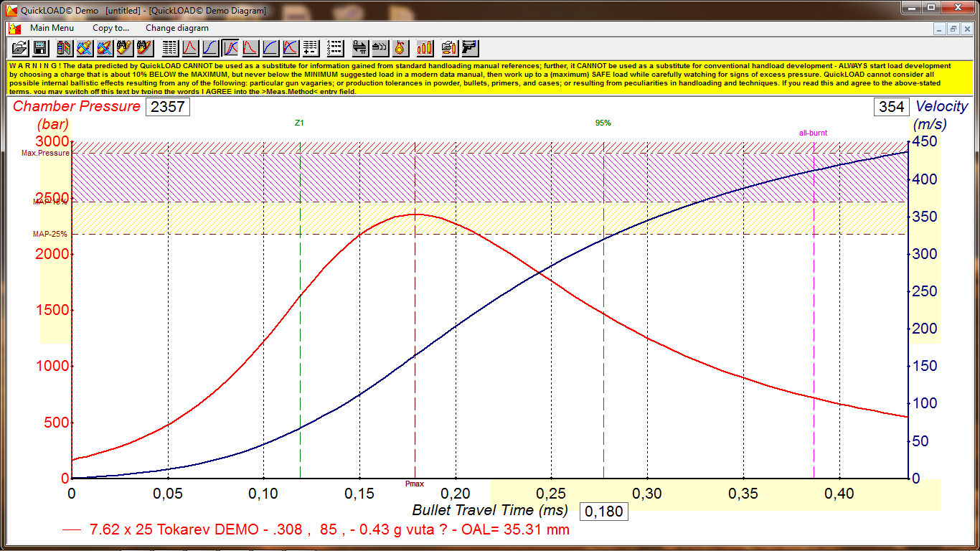Click the pistol icon in toolbar

click(470, 48)
